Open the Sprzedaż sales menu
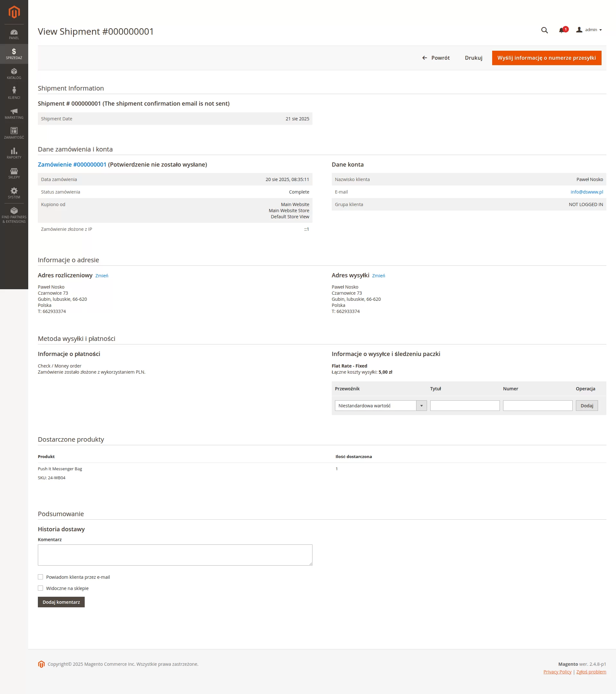This screenshot has width=616, height=694. point(14,54)
